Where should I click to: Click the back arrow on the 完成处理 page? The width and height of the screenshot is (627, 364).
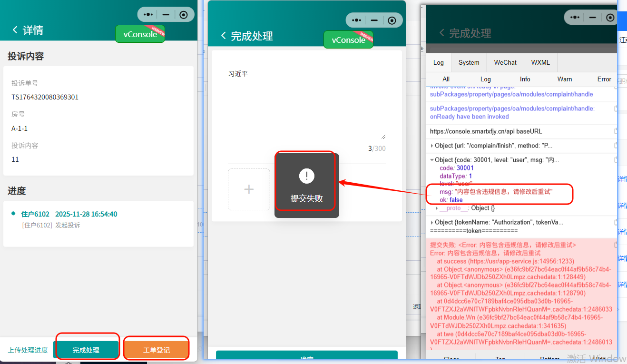[223, 35]
